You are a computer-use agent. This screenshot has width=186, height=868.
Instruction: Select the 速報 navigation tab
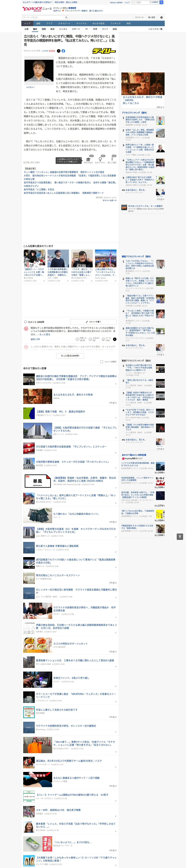[x=38, y=24]
